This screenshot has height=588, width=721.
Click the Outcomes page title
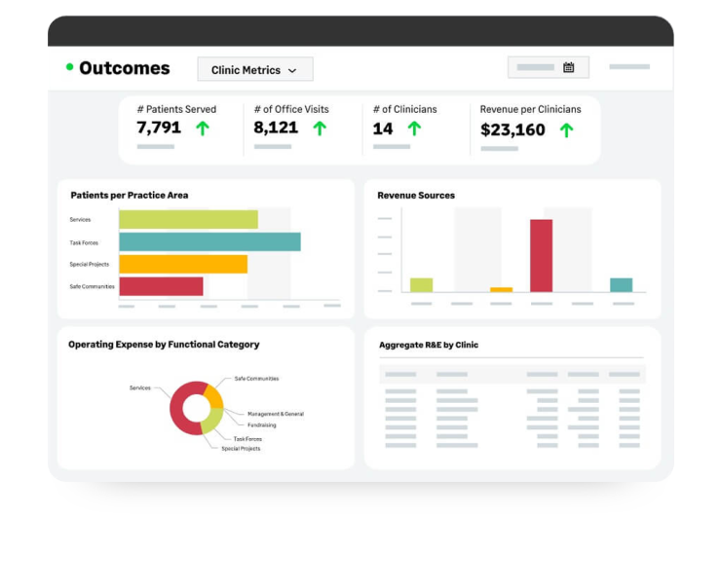[124, 68]
